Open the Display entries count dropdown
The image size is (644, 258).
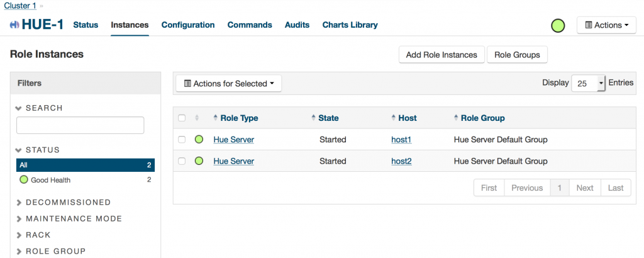click(588, 84)
